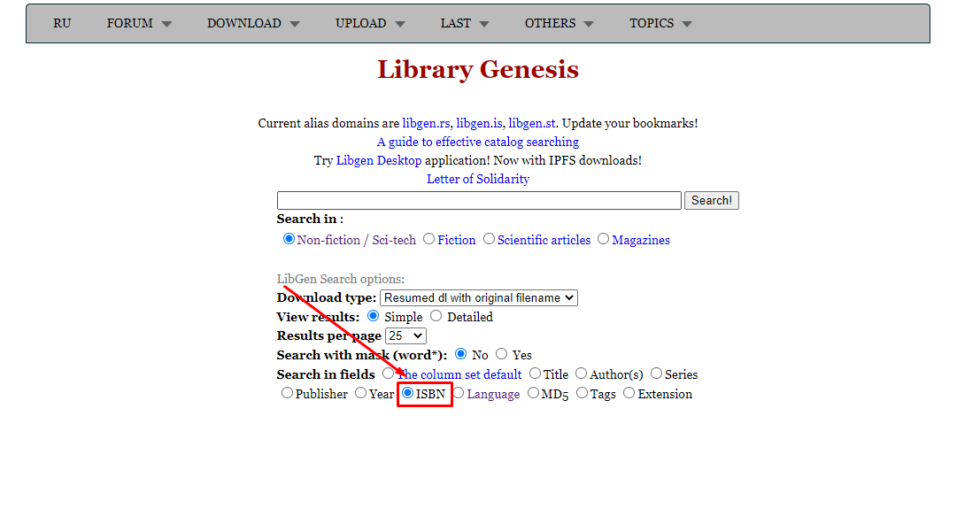Screen dimensions: 980x524
Task: Click the Scientific articles link text
Action: tap(544, 241)
